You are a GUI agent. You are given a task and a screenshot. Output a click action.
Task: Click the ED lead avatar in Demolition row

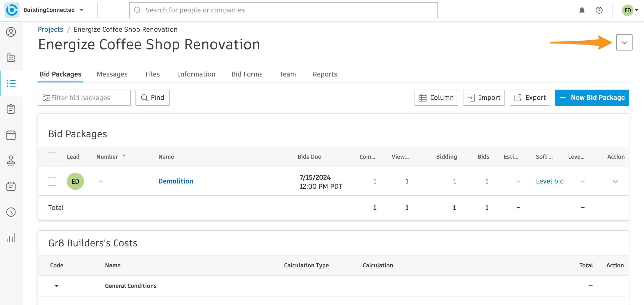(75, 181)
